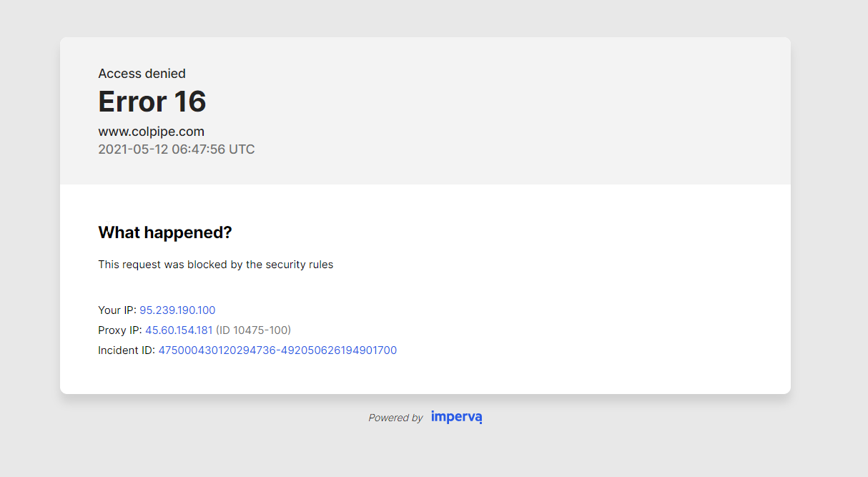The image size is (868, 477).
Task: Click the UTC label in the timestamp
Action: tap(242, 149)
